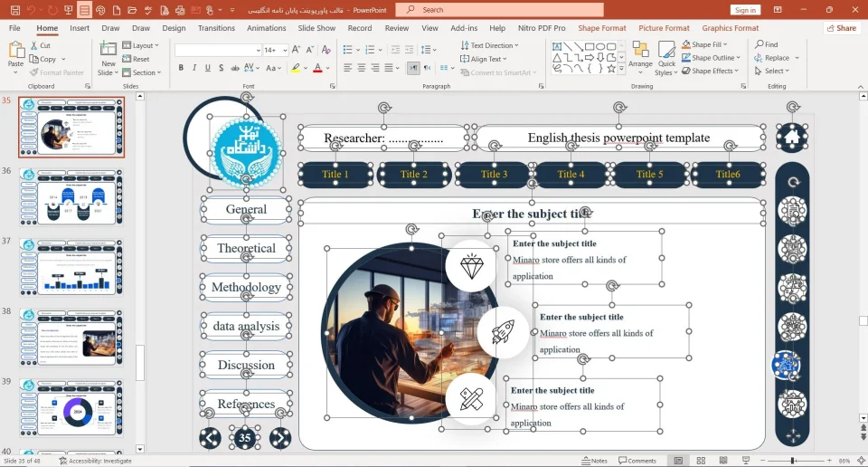Screen dimensions: 868x467
Task: Click home icon on the slide
Action: click(792, 138)
